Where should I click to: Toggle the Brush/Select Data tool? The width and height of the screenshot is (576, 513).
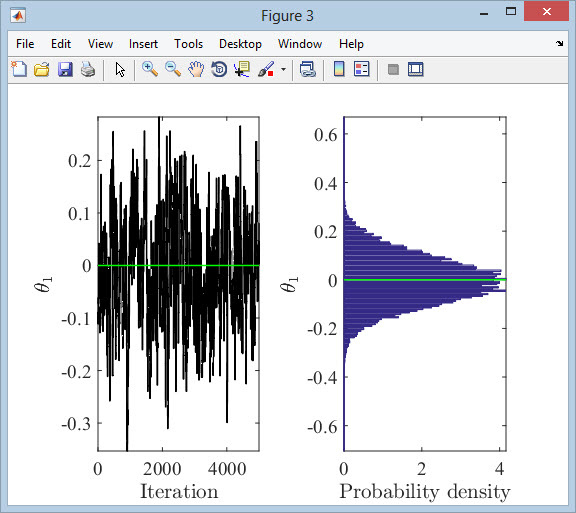[266, 69]
